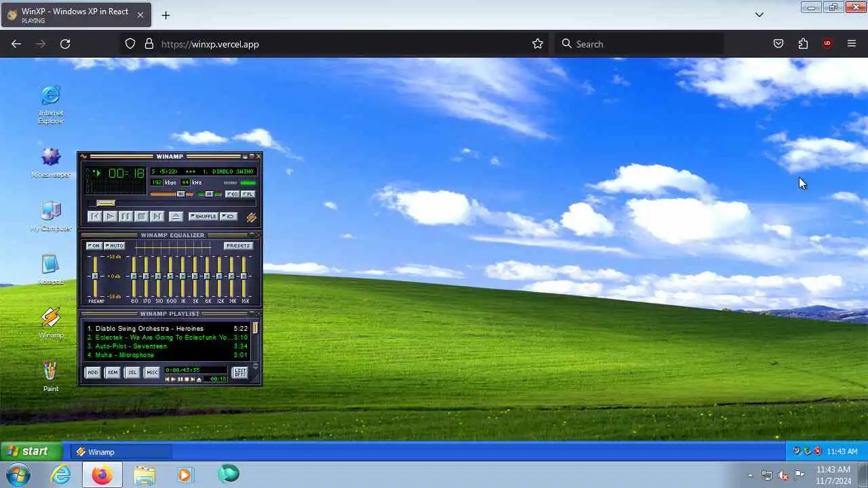Screen dimensions: 868x488
Task: Click the Winamp volume slider
Action: point(172,194)
